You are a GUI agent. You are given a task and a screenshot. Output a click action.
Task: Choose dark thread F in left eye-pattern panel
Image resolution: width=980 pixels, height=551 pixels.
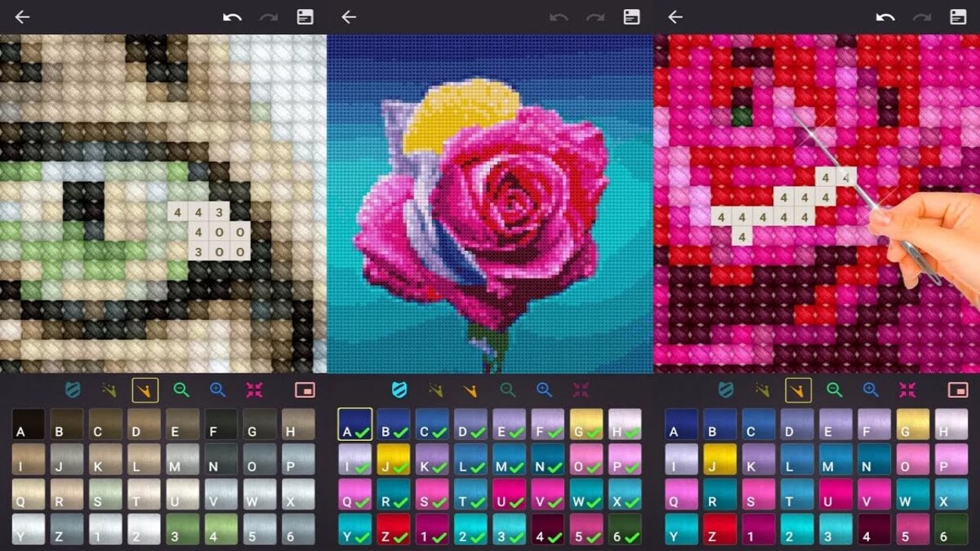click(221, 424)
